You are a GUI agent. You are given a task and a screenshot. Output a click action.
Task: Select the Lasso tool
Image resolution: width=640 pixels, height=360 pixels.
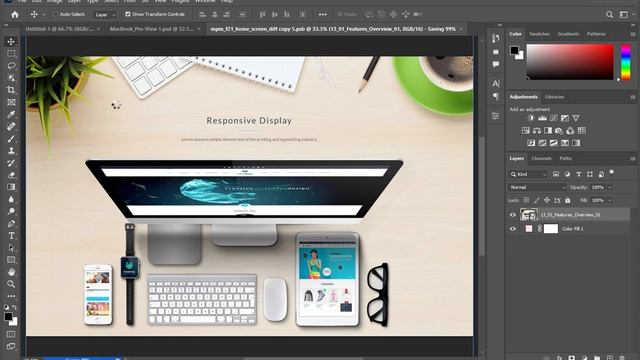(x=11, y=66)
